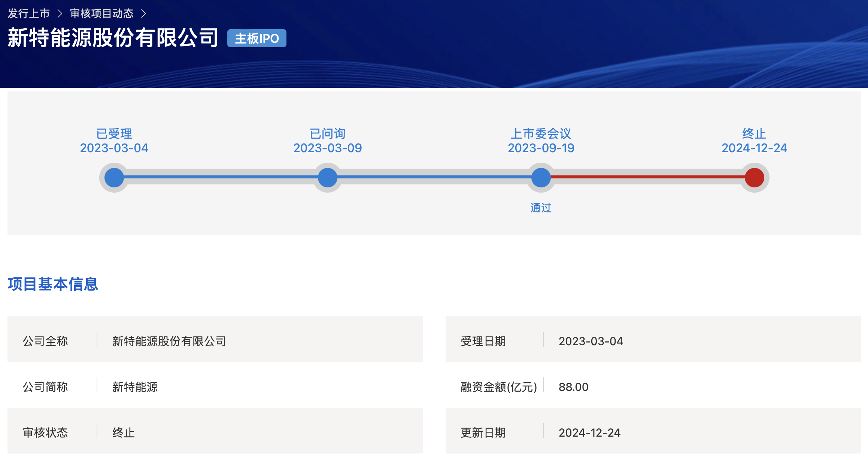Click the red 终止 timeline node
Viewport: 868px width, 461px height.
point(754,177)
